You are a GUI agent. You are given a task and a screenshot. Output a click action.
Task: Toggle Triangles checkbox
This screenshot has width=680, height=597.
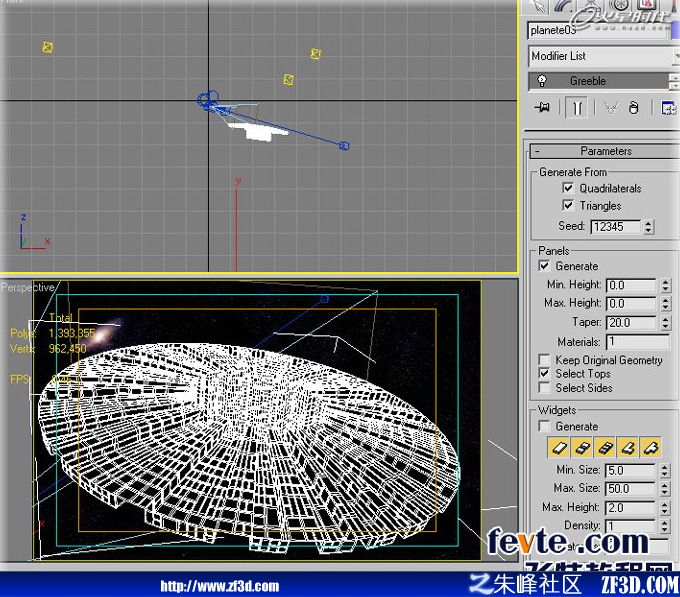click(x=567, y=205)
